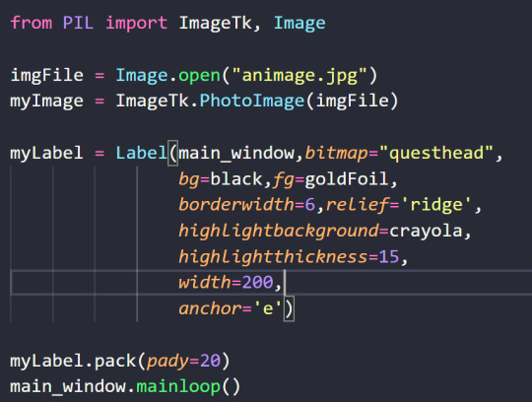
Task: Click the imgFile variable being assigned
Action: click(x=47, y=75)
